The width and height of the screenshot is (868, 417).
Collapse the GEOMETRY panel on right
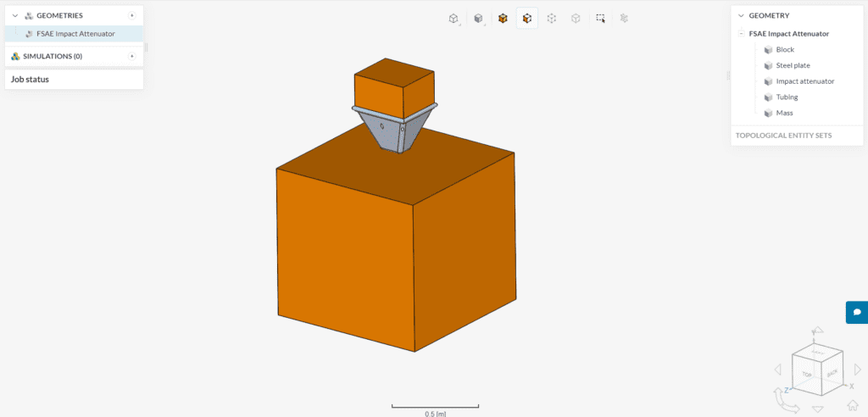tap(741, 15)
